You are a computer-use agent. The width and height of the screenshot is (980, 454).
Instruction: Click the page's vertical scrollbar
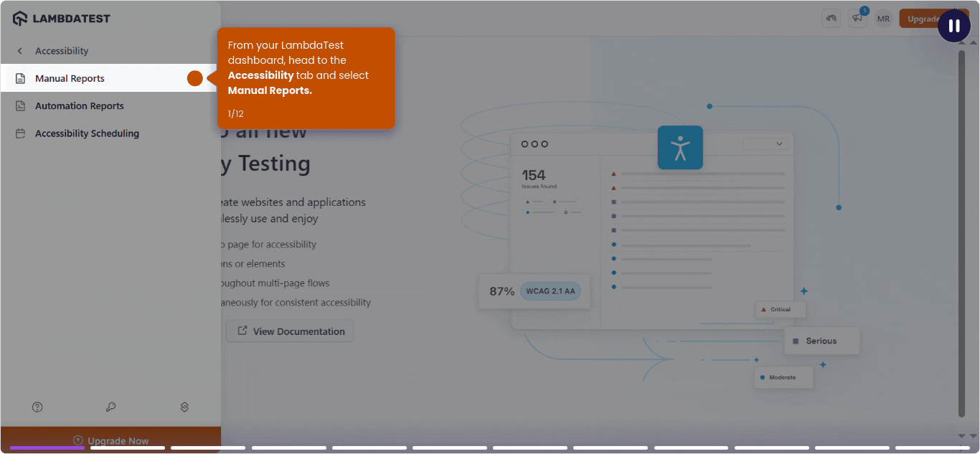coord(962,233)
